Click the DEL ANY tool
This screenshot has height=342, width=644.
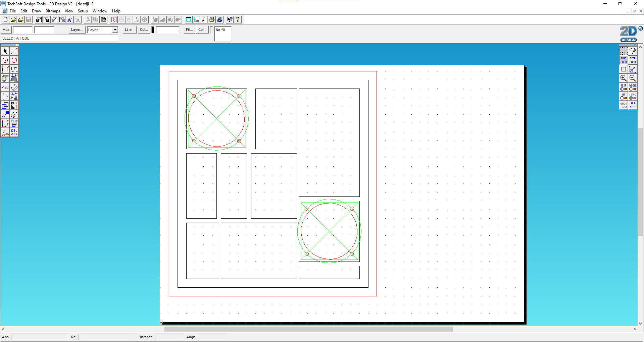(x=14, y=132)
